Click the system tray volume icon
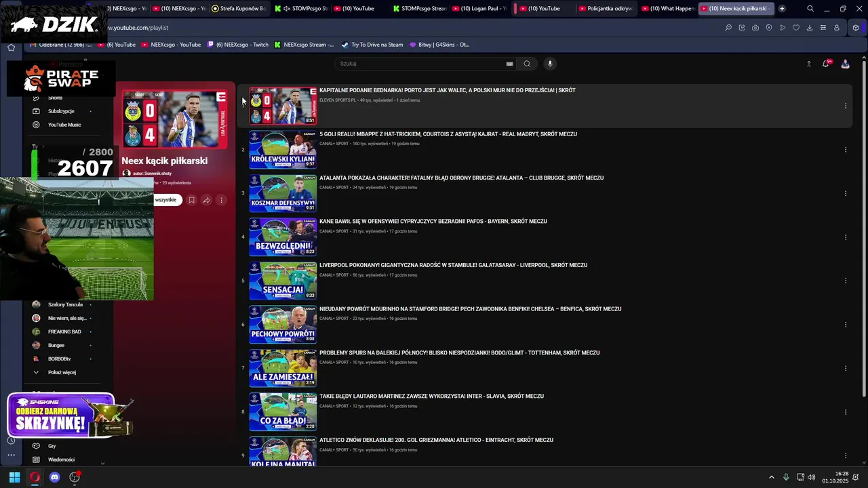 (812, 477)
